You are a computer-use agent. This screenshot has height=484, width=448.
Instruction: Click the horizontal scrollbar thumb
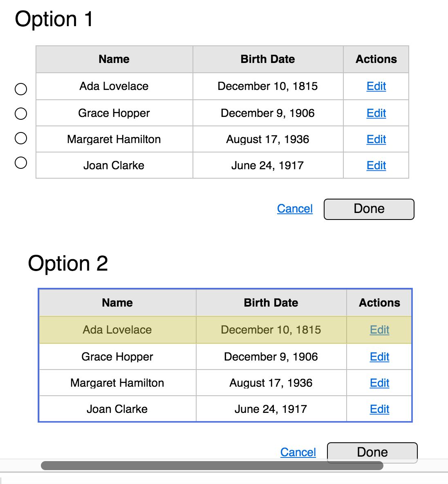212,466
